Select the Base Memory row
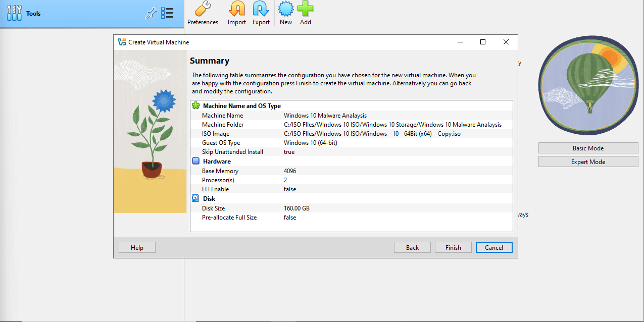 pyautogui.click(x=352, y=171)
